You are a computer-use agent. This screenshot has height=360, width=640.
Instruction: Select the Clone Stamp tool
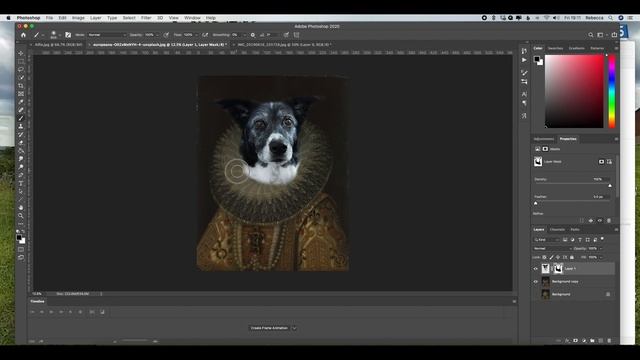[21, 127]
